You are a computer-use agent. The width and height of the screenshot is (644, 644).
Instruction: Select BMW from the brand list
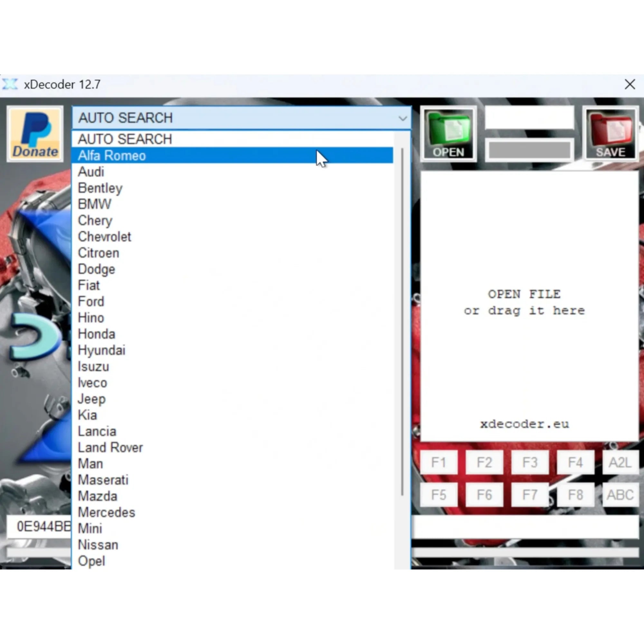click(94, 204)
